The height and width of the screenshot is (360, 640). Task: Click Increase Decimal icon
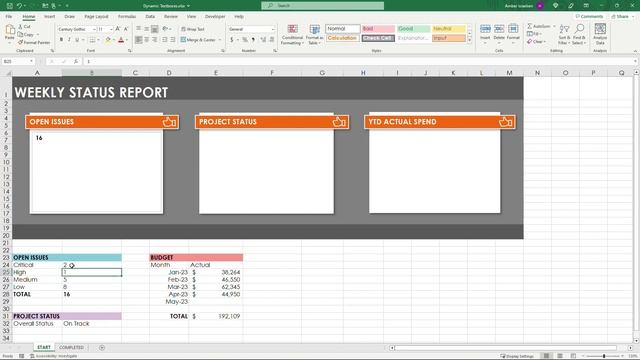coord(263,40)
